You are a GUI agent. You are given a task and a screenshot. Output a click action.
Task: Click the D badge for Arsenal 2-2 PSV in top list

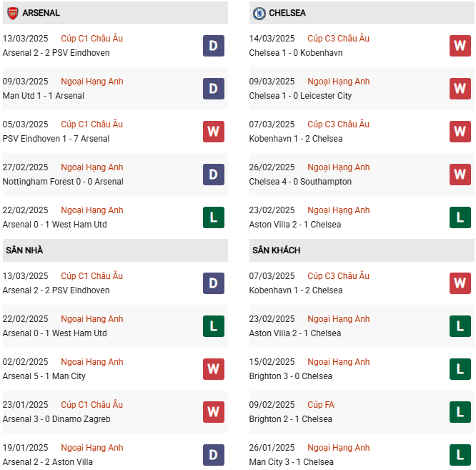click(214, 46)
